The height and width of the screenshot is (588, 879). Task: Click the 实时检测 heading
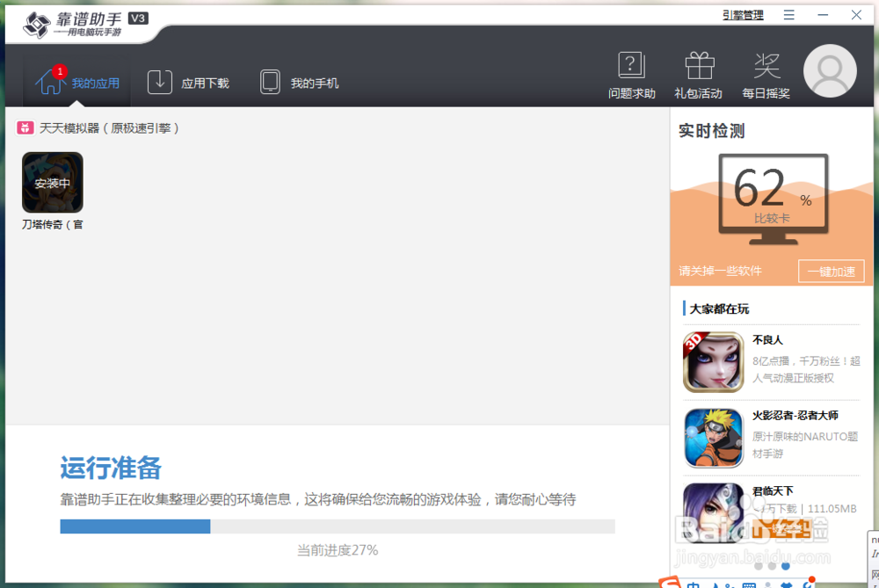click(x=711, y=131)
